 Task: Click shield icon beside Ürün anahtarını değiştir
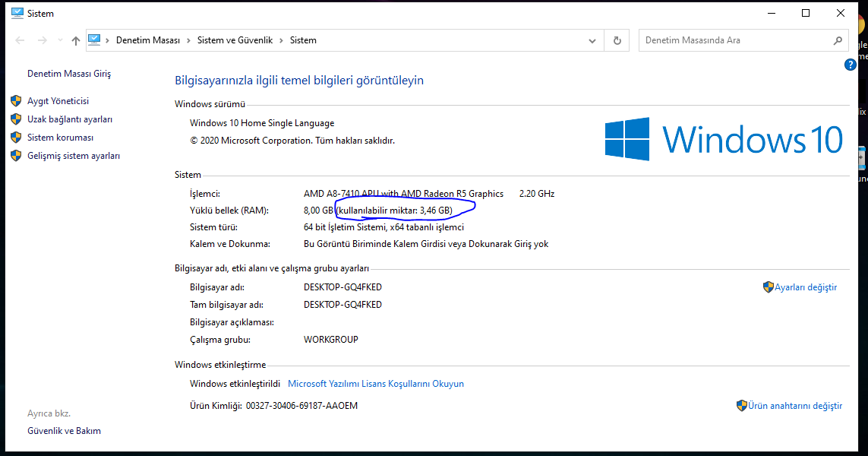(742, 406)
